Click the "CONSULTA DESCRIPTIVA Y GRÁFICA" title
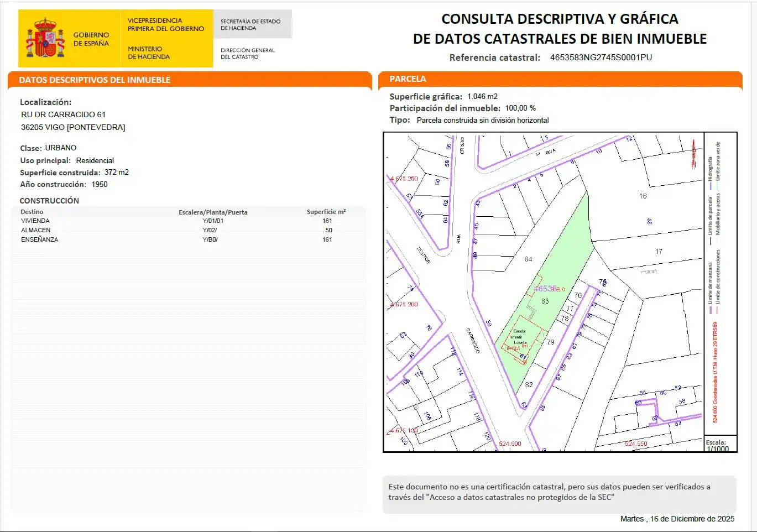757x532 pixels. pyautogui.click(x=560, y=19)
